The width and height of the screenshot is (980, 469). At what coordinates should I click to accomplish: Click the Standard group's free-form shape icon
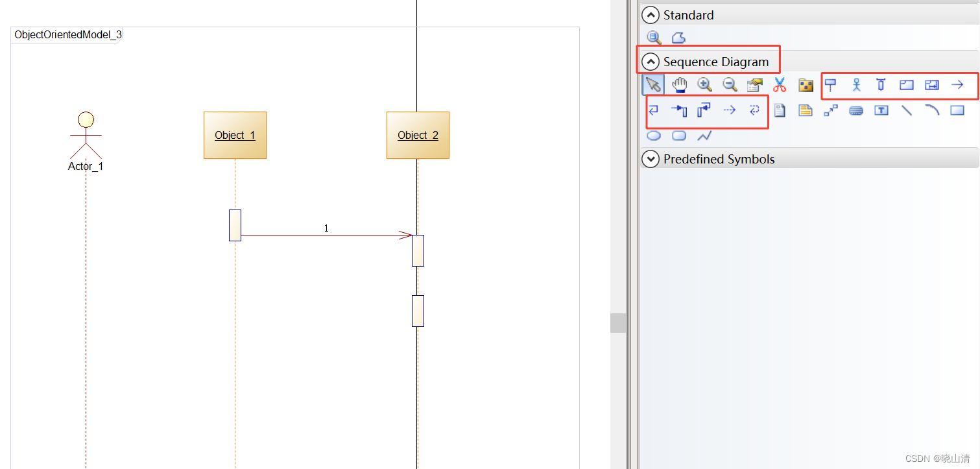pos(678,38)
